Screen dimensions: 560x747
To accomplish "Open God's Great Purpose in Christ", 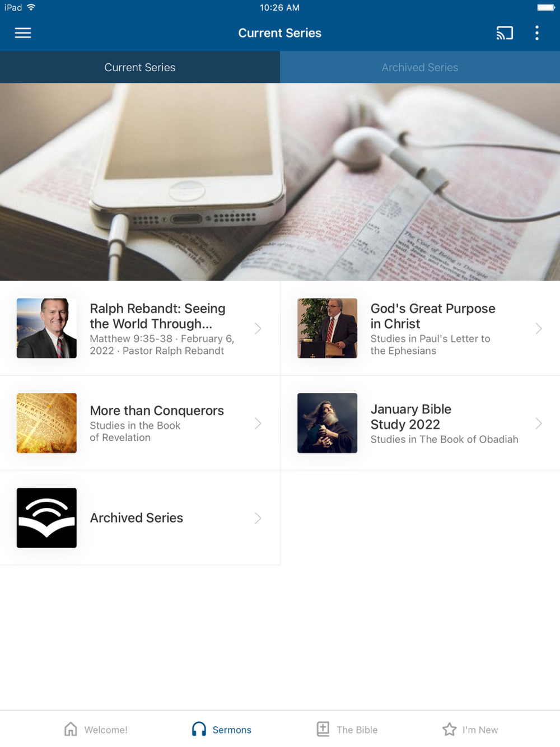I will pos(433,316).
